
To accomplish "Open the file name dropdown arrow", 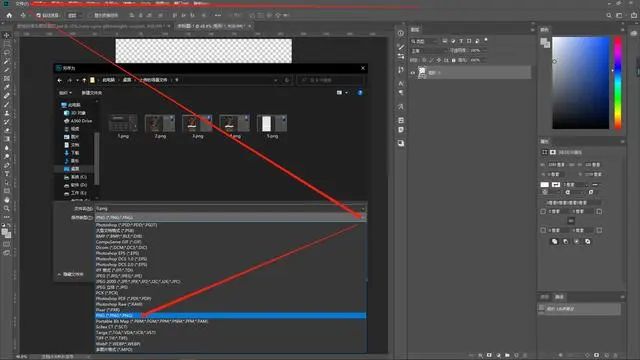I will (x=362, y=209).
